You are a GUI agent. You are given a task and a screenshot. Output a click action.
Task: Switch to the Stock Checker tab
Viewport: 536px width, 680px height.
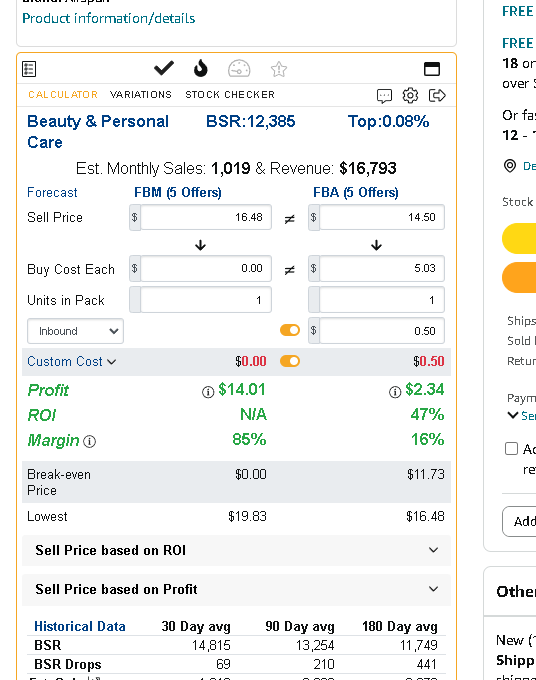point(230,95)
